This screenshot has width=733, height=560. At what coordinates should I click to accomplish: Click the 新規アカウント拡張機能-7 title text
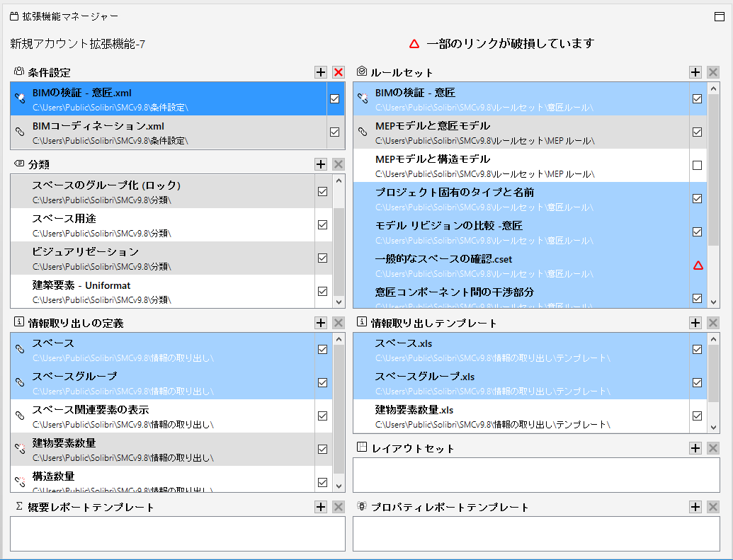pos(78,44)
